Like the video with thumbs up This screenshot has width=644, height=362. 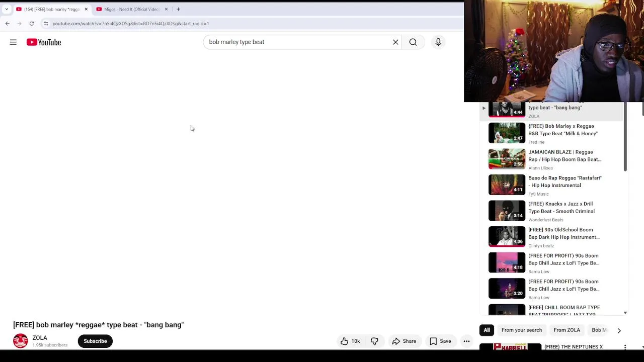(x=350, y=341)
